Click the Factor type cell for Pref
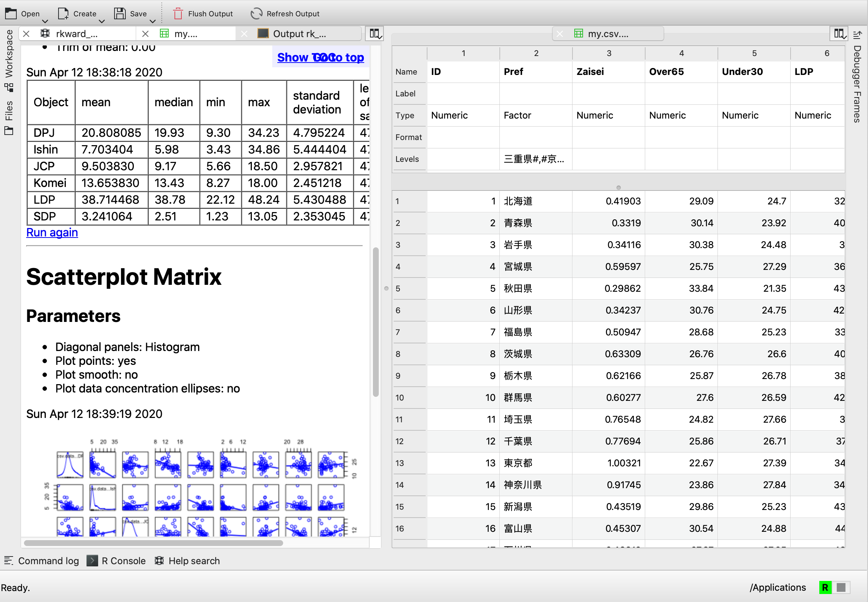The height and width of the screenshot is (602, 868). pos(536,115)
